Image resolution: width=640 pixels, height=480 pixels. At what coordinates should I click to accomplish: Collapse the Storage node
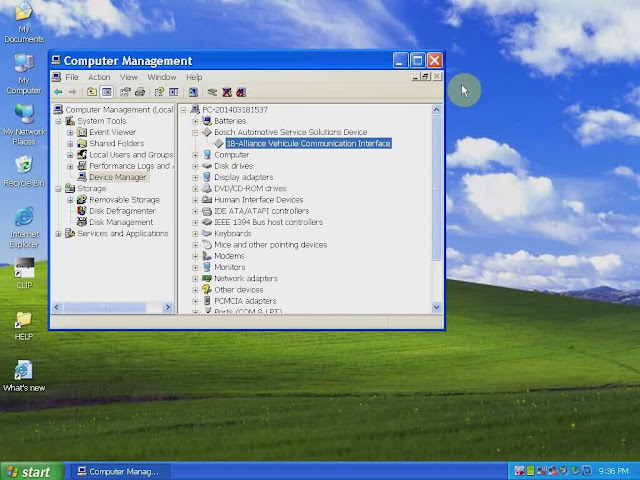click(x=58, y=189)
